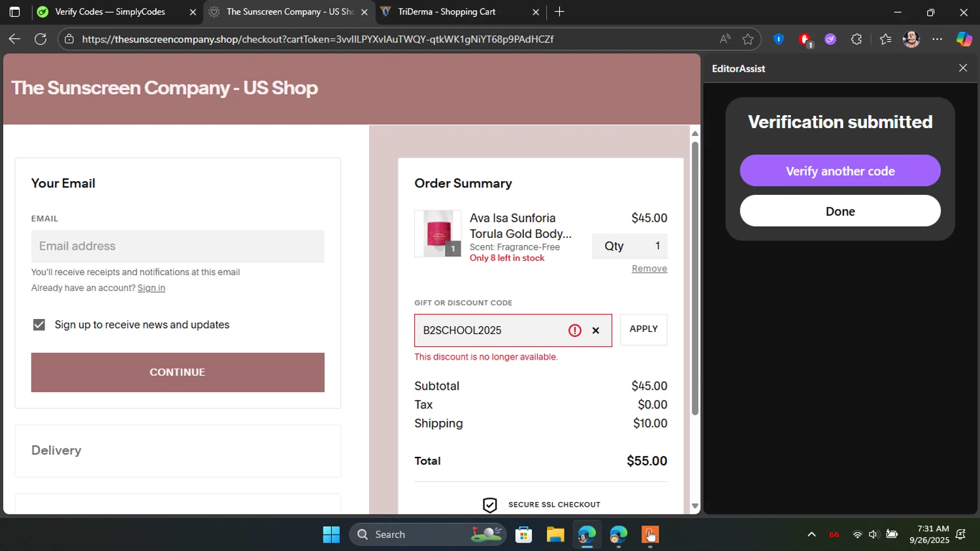Open the Read aloud icon

click(725, 39)
